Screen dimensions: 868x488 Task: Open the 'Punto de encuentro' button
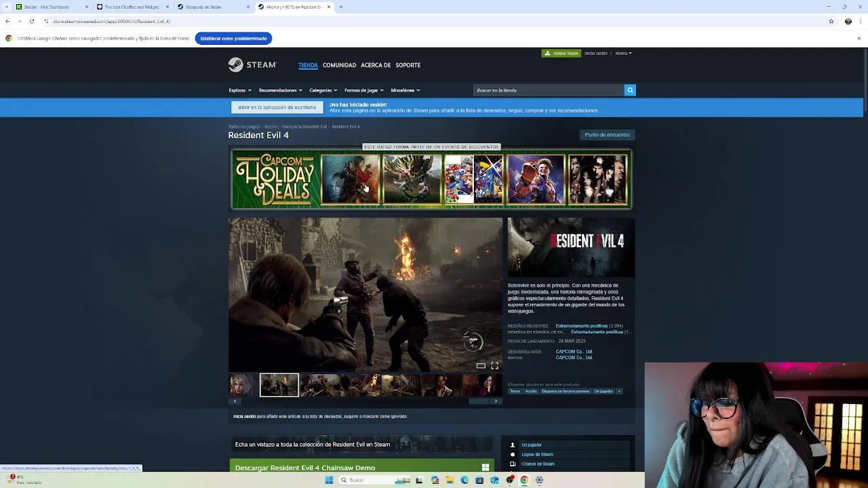[607, 135]
